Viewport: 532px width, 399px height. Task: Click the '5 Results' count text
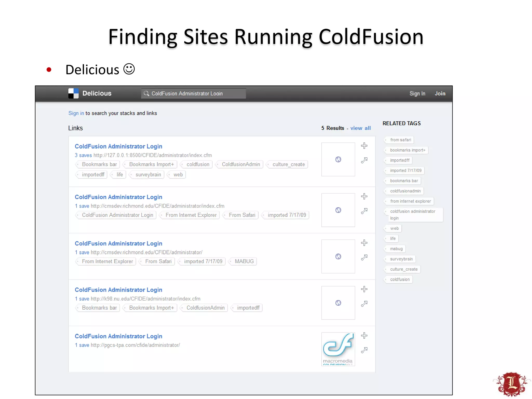click(332, 128)
